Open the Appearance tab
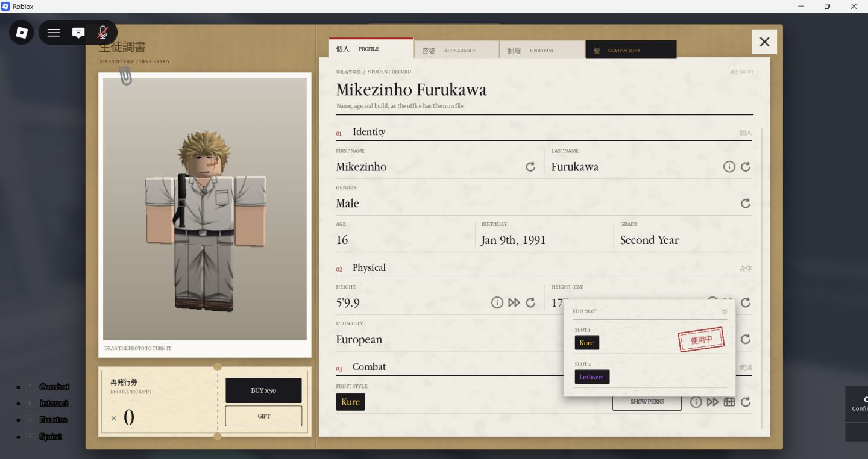 [456, 50]
